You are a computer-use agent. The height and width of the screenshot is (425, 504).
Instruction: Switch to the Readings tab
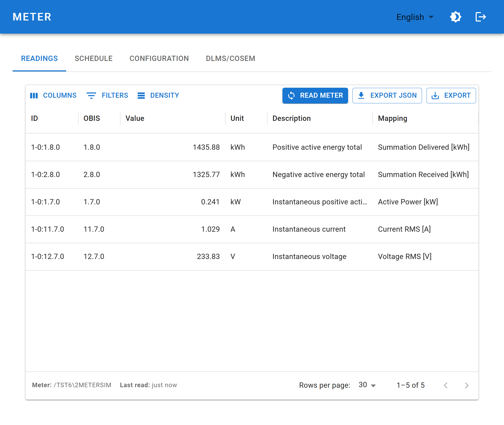click(39, 58)
